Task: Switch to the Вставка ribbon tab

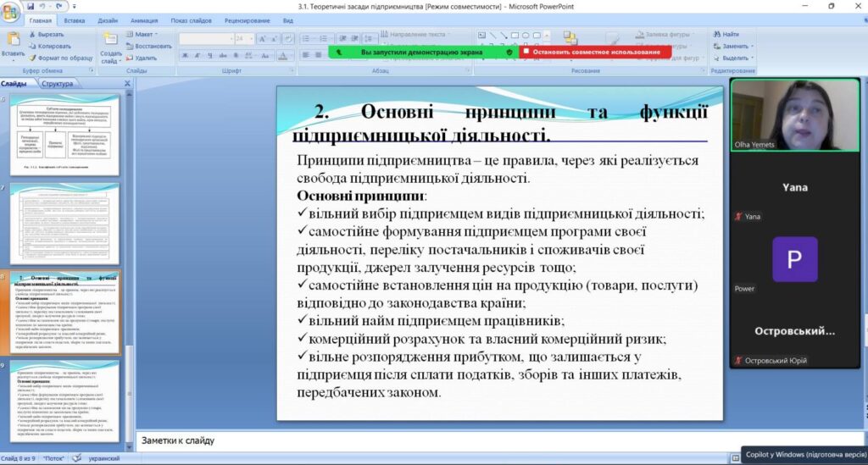Action: [x=74, y=19]
